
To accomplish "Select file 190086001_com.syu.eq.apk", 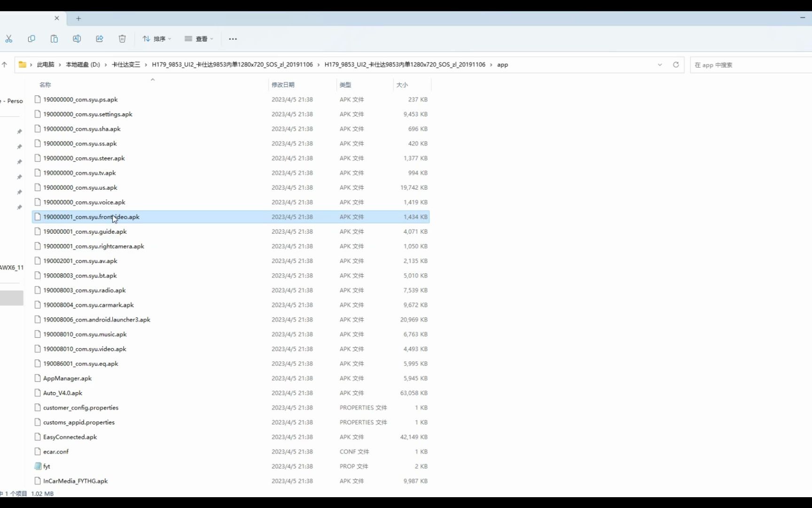I will pyautogui.click(x=231, y=364).
